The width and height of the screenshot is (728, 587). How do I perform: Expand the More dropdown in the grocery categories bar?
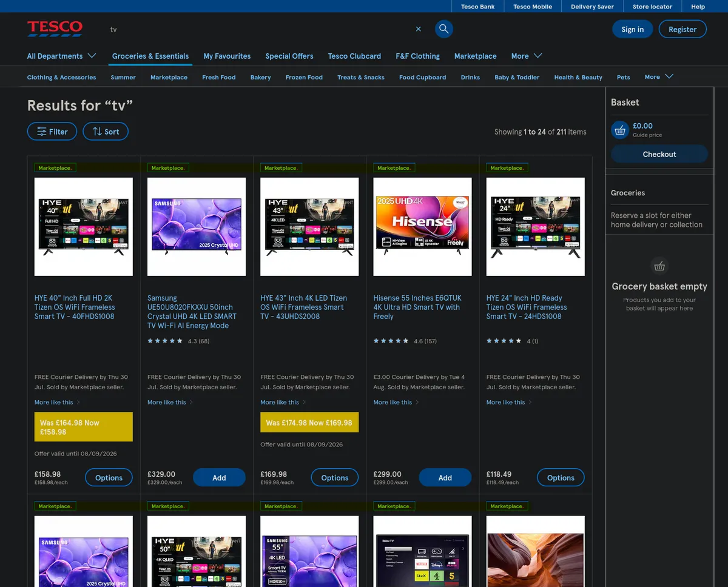659,77
